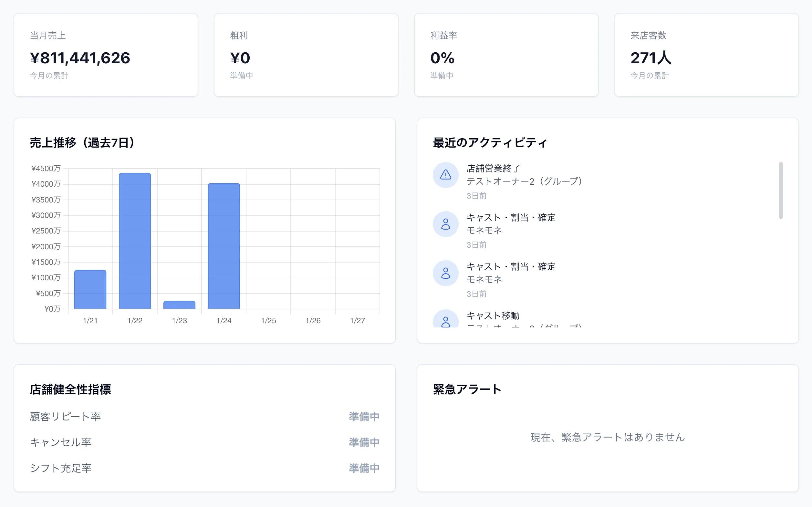Open the 来店客数 summary card
This screenshot has width=812, height=507.
(x=706, y=55)
